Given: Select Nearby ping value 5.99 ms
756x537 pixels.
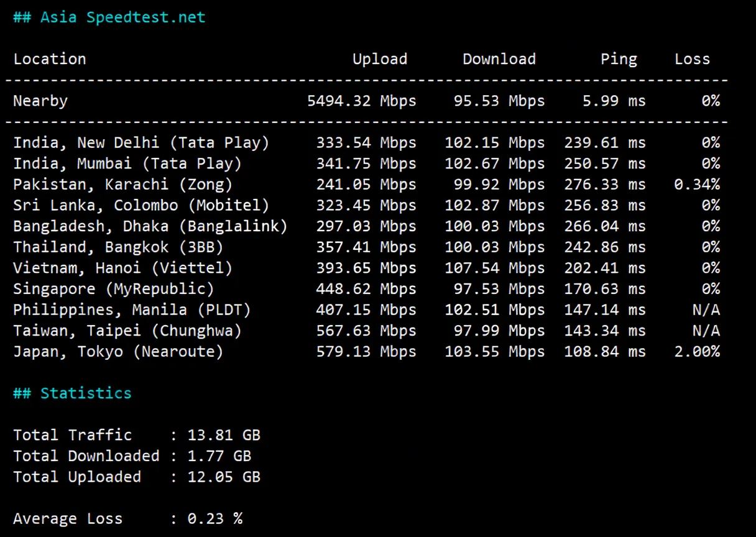Looking at the screenshot, I should point(614,101).
